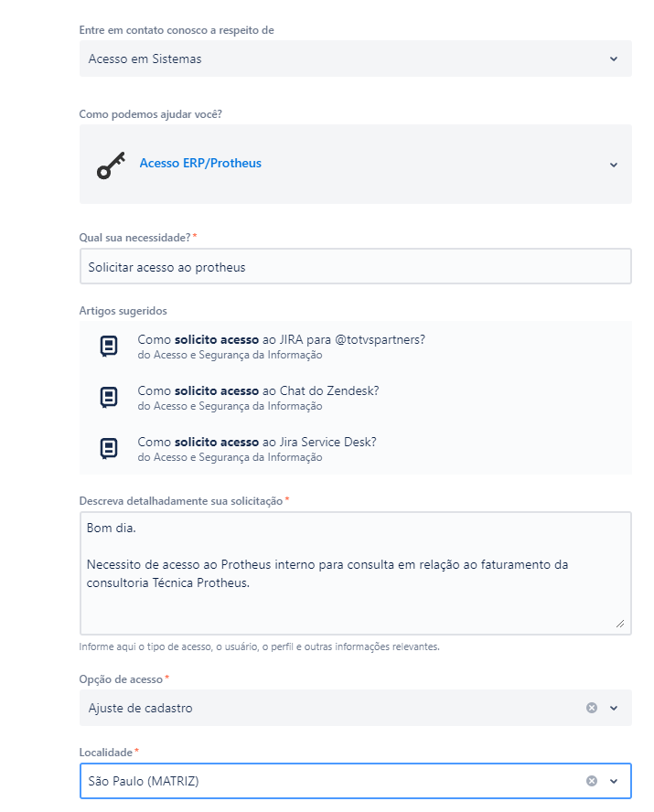Click the Acesso em Sistemas field text

pyautogui.click(x=145, y=59)
